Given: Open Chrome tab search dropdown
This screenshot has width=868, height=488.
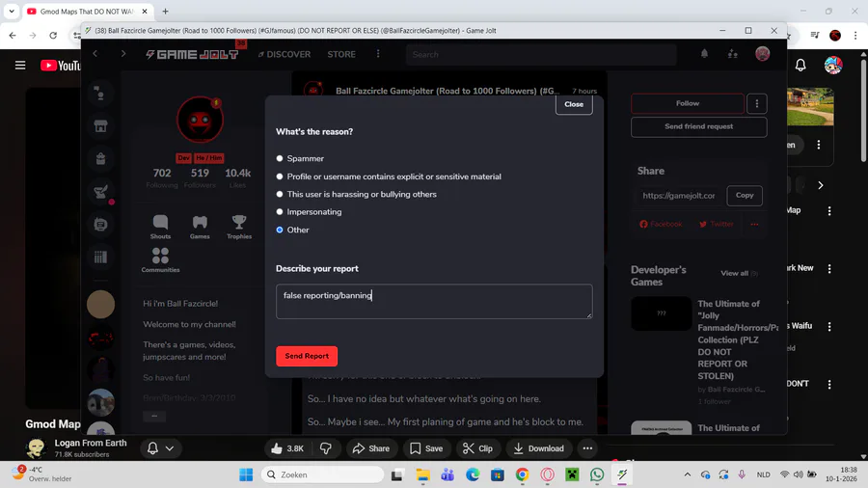Looking at the screenshot, I should coord(12,11).
